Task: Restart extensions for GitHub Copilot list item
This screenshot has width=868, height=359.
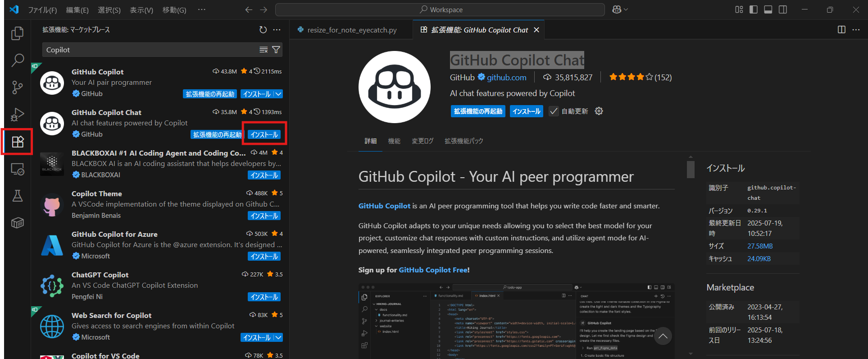Action: click(210, 94)
